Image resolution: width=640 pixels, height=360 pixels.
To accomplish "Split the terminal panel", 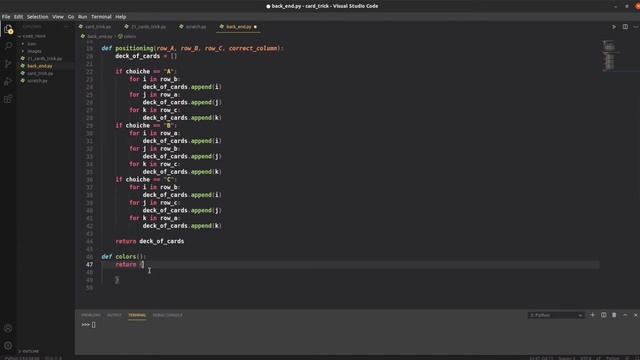I will 603,315.
